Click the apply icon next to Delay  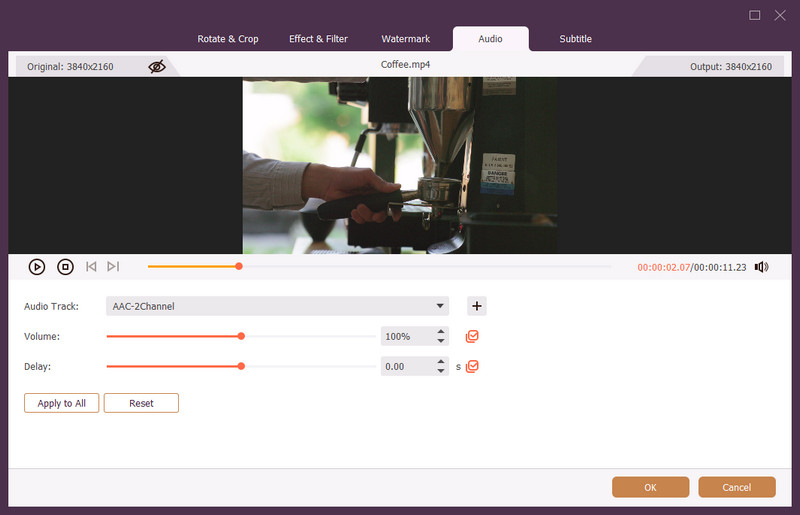click(x=473, y=367)
